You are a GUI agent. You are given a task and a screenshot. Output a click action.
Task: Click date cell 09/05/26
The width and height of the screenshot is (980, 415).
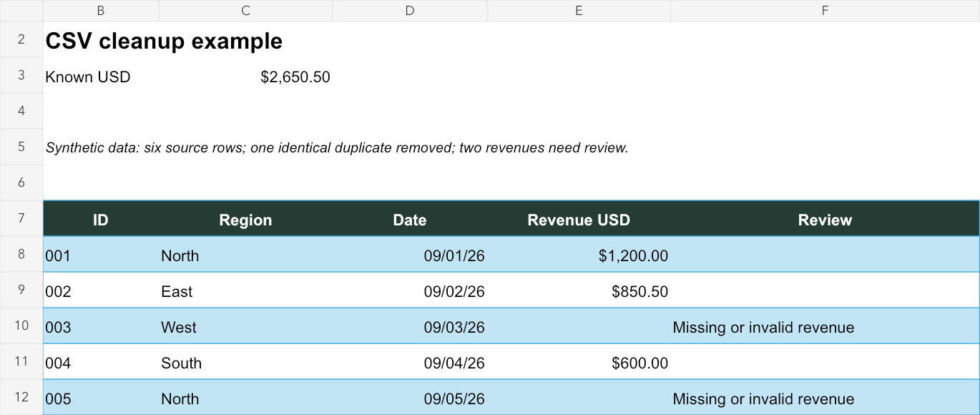point(410,397)
